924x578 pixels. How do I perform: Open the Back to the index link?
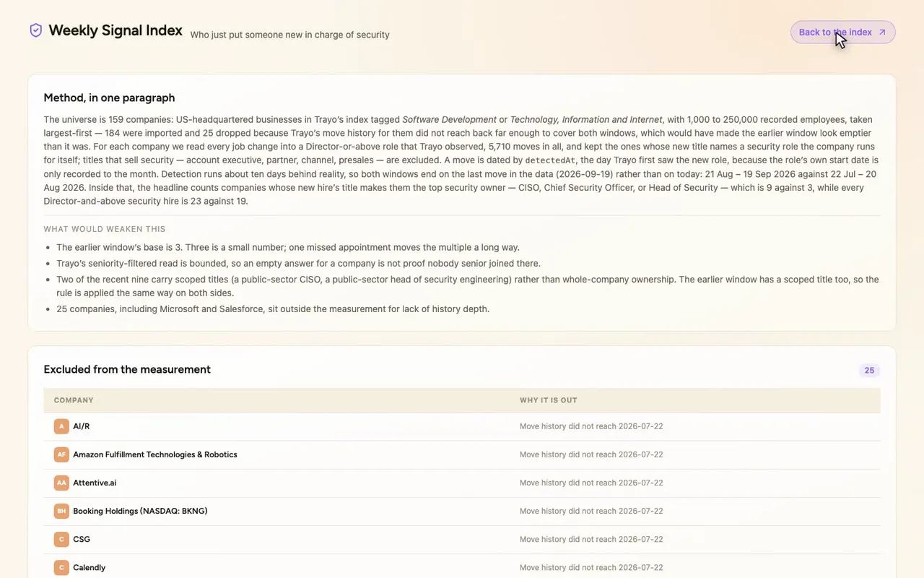point(842,32)
